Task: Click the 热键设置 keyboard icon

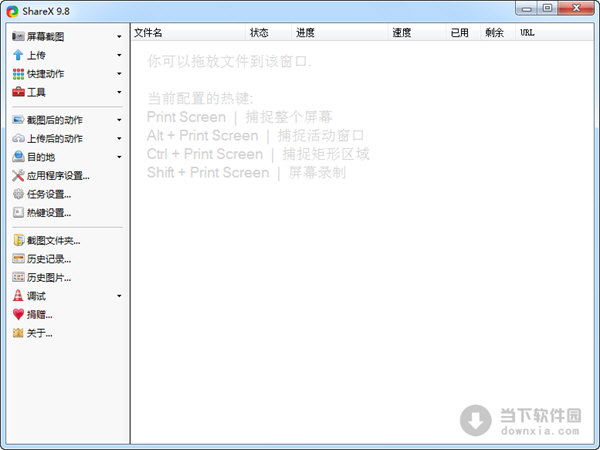Action: (18, 212)
